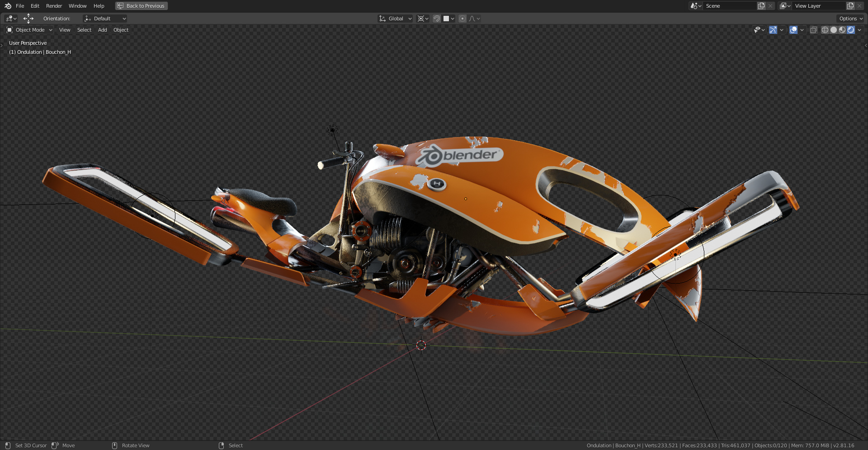
Task: Switch to Rendered viewport shading
Action: tap(851, 30)
